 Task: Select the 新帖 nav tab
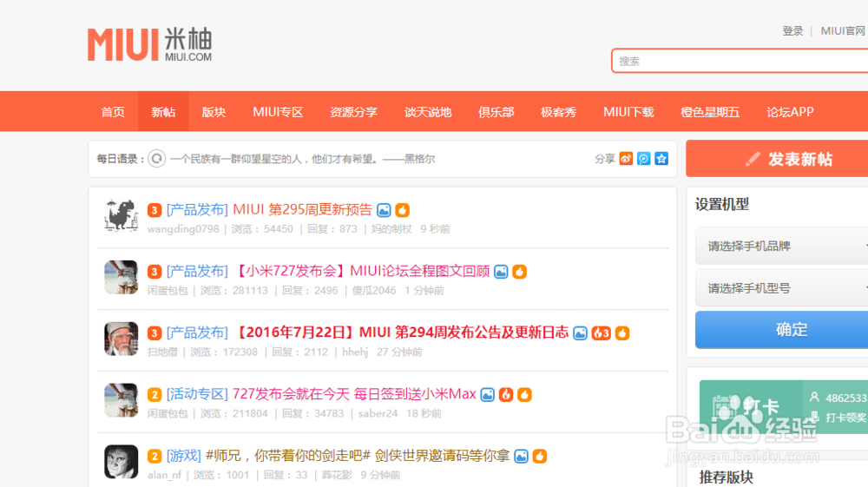163,112
